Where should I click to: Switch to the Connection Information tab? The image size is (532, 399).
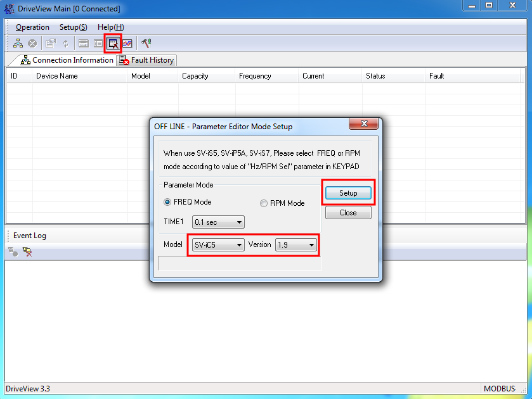coord(67,60)
